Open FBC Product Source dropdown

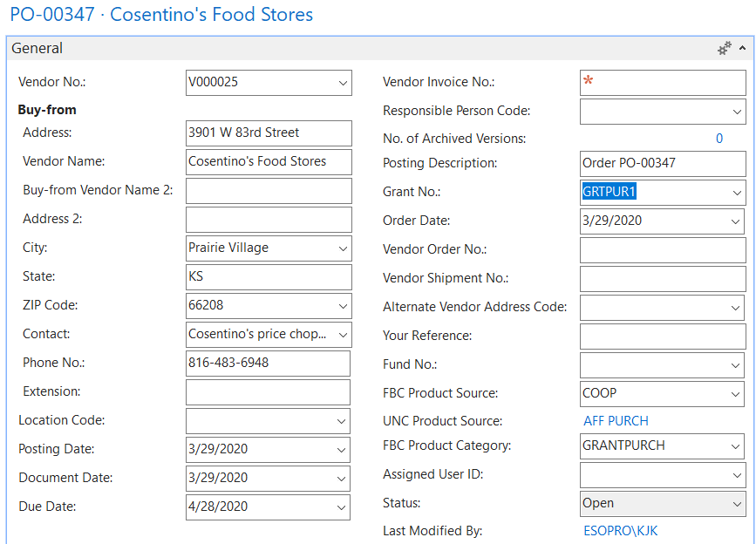coord(737,394)
